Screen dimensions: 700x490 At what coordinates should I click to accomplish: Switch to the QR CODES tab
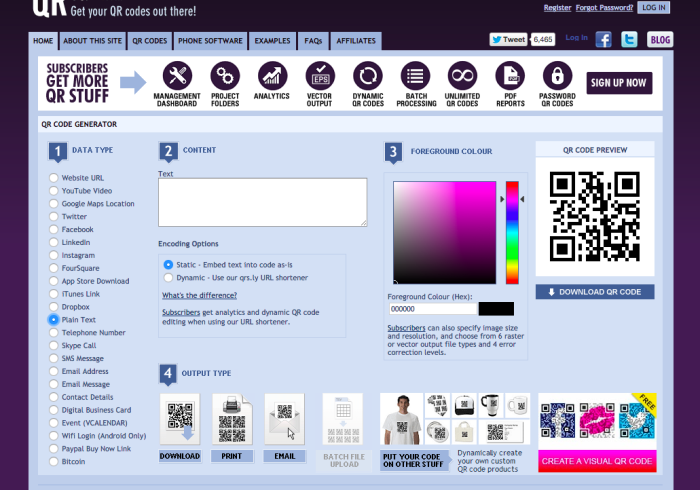150,41
